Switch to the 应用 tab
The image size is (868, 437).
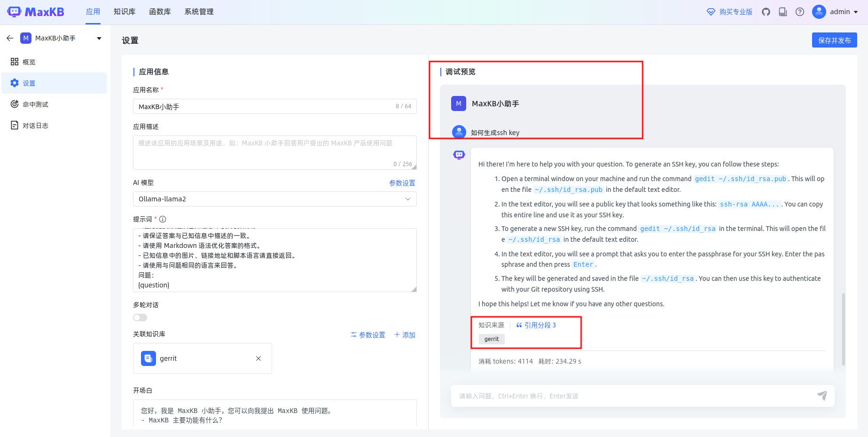93,12
